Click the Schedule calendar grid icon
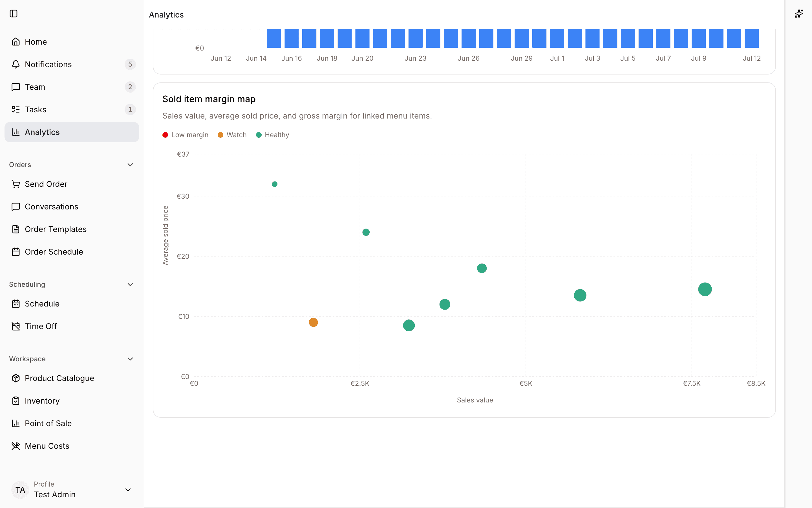The width and height of the screenshot is (812, 508). 16,303
